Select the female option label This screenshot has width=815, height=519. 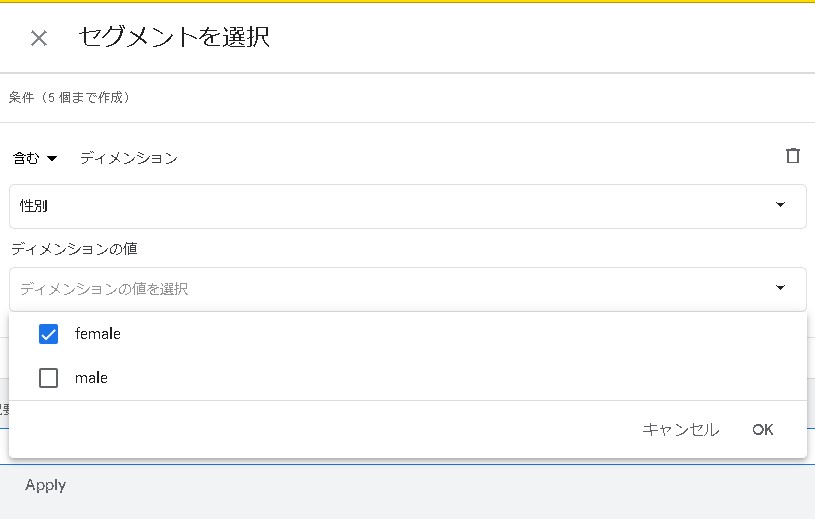click(97, 334)
